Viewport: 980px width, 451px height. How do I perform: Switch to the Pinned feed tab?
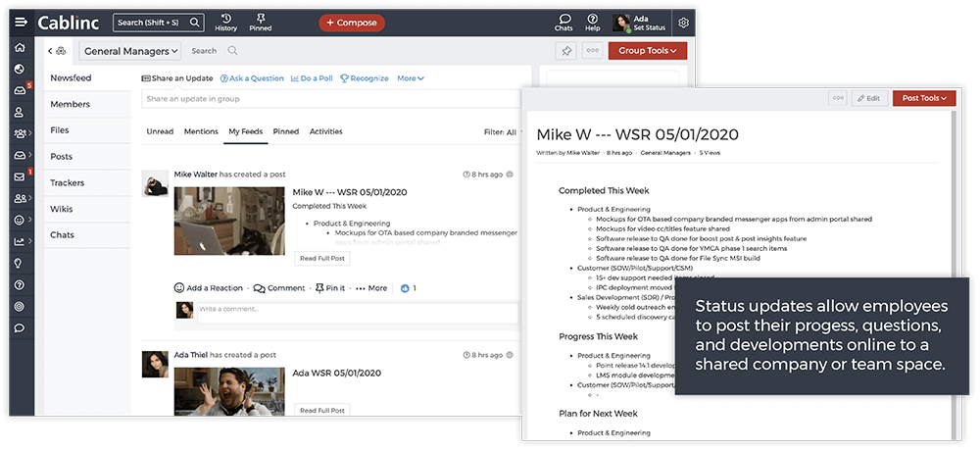pos(285,131)
